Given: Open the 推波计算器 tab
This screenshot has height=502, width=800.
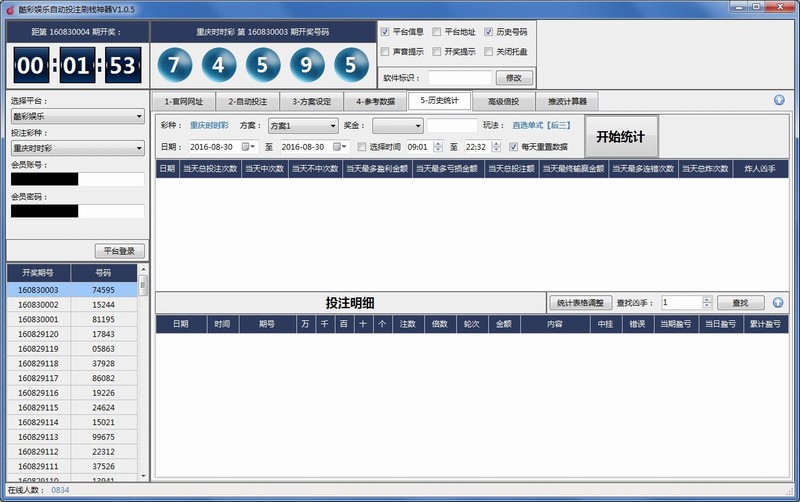Looking at the screenshot, I should click(x=566, y=101).
